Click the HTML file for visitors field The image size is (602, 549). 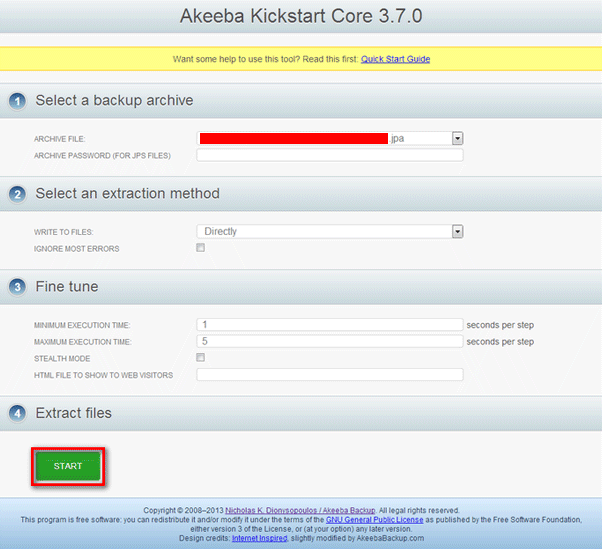tap(330, 375)
